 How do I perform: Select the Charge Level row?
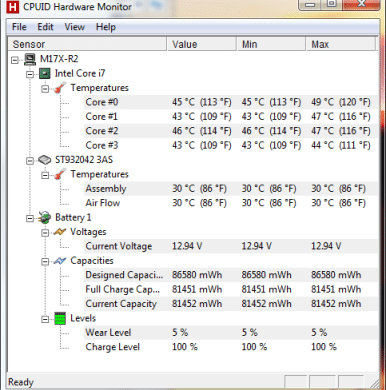click(231, 347)
